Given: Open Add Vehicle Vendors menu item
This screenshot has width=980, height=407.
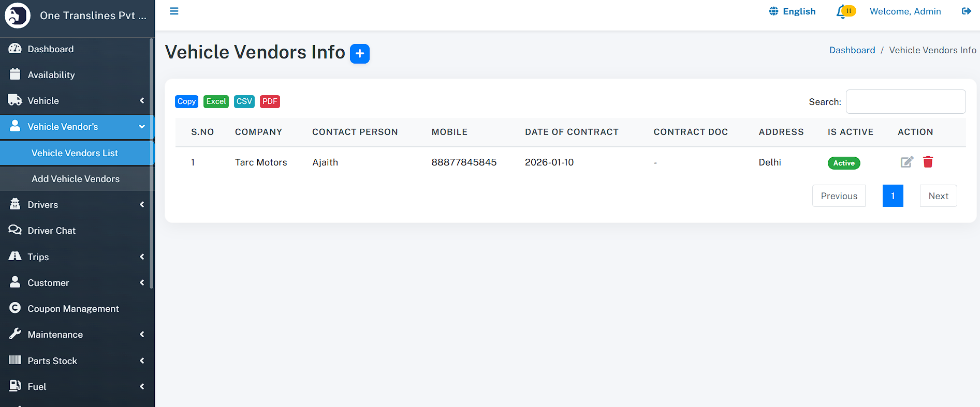Looking at the screenshot, I should pyautogui.click(x=76, y=179).
